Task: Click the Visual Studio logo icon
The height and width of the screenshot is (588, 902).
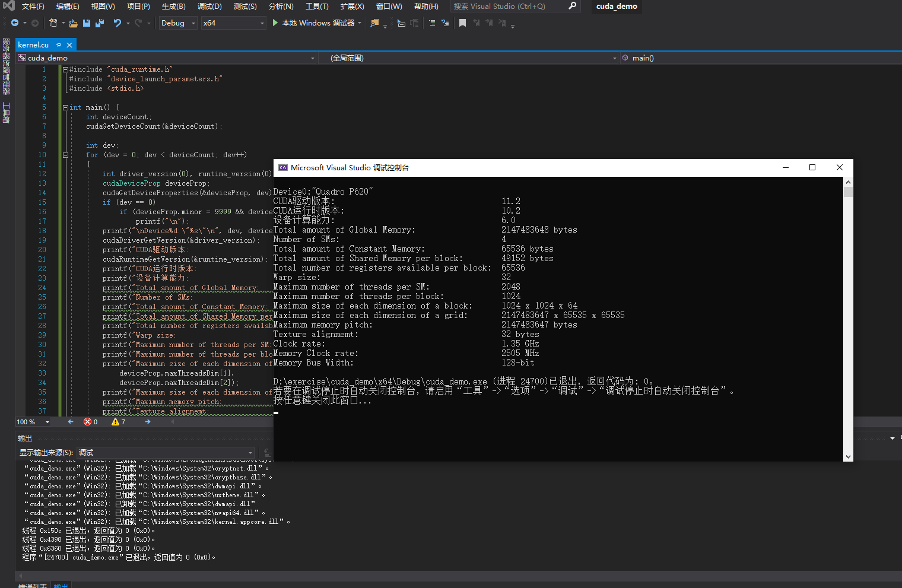Action: [x=8, y=6]
